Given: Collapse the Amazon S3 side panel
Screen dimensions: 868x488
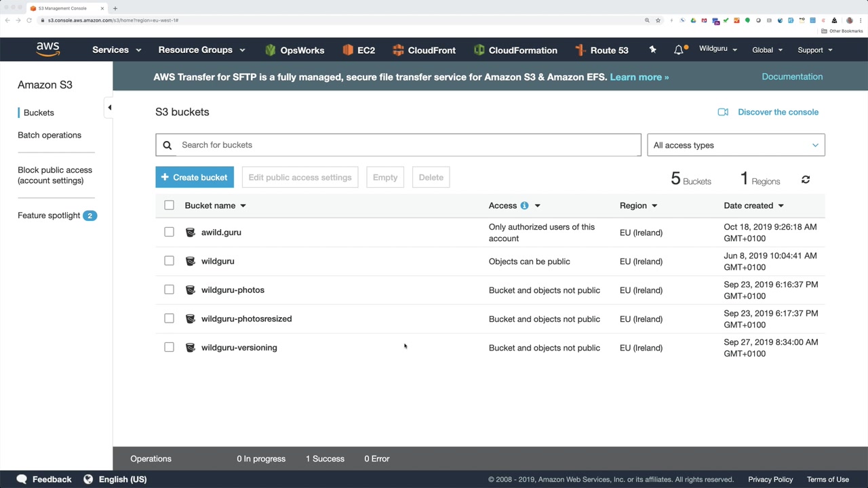Looking at the screenshot, I should click(109, 108).
